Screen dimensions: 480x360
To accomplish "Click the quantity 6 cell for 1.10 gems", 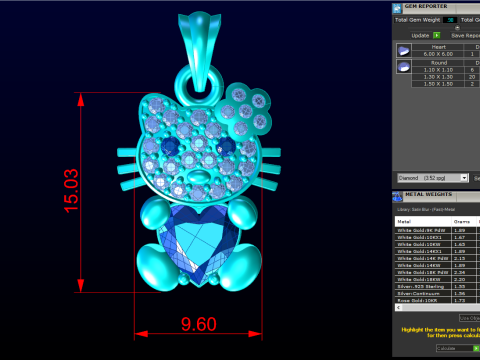I will click(x=472, y=70).
